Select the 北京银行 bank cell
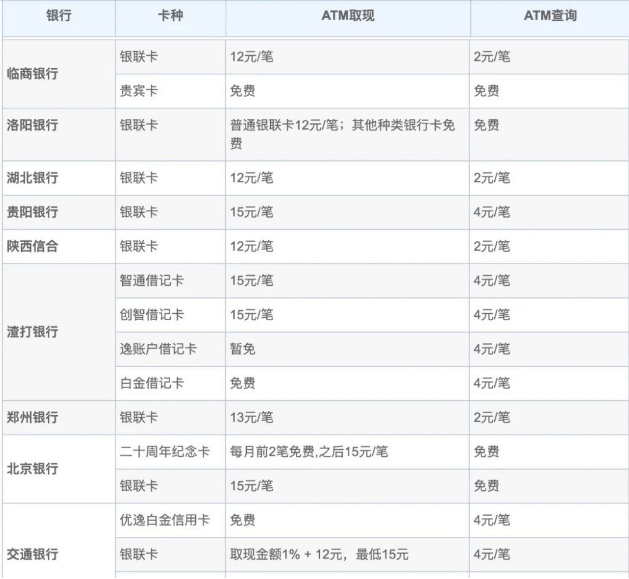The width and height of the screenshot is (629, 579). click(x=59, y=469)
